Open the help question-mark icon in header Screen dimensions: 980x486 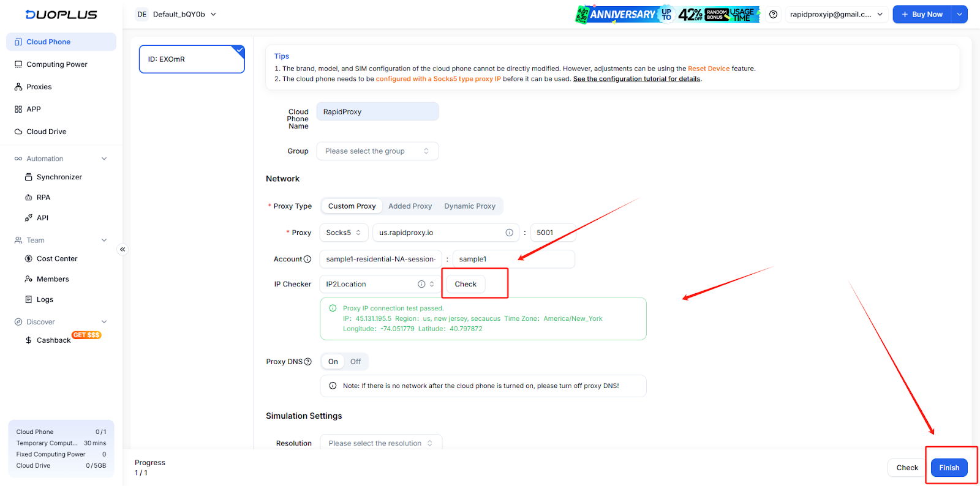[774, 14]
